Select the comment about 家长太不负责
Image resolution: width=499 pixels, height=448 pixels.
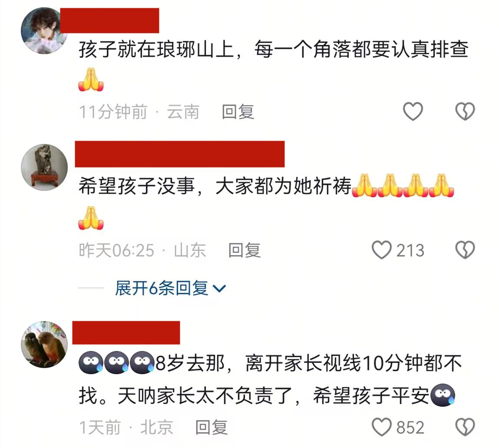point(270,379)
